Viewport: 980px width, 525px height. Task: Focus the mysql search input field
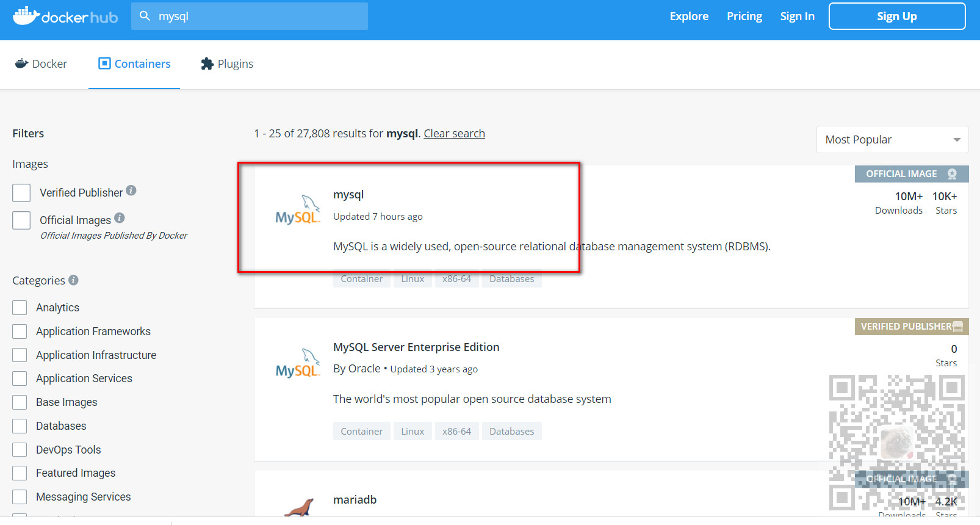(x=250, y=16)
